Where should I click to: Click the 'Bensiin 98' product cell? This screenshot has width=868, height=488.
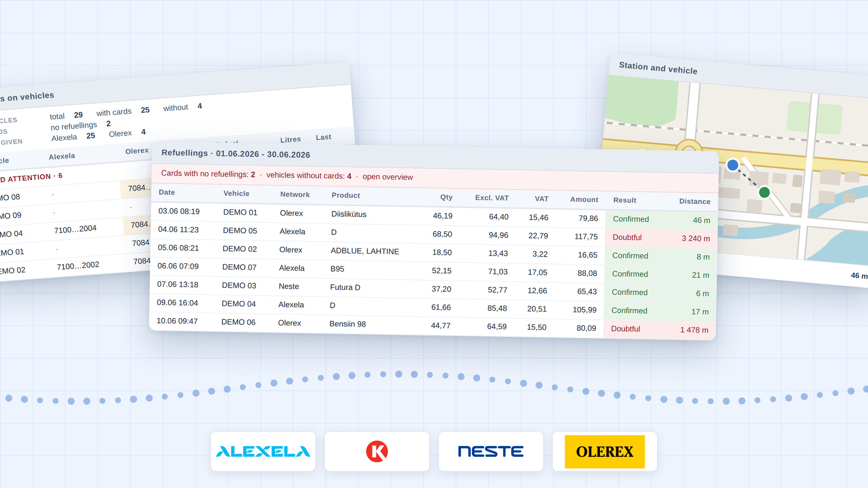(x=348, y=324)
